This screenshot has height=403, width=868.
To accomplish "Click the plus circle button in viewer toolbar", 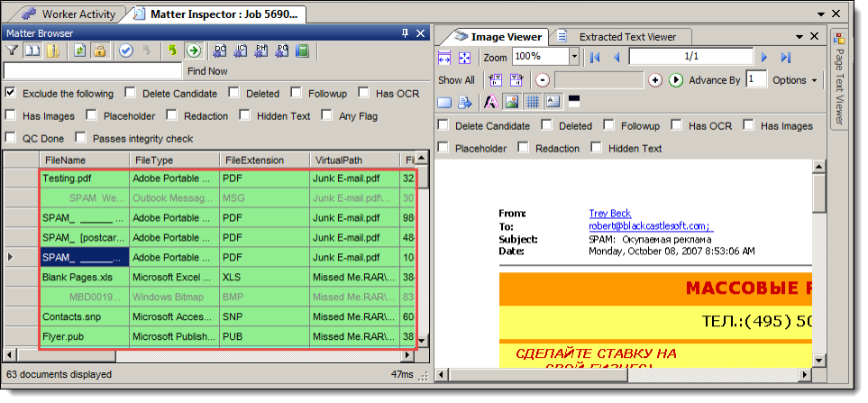I will (x=655, y=80).
